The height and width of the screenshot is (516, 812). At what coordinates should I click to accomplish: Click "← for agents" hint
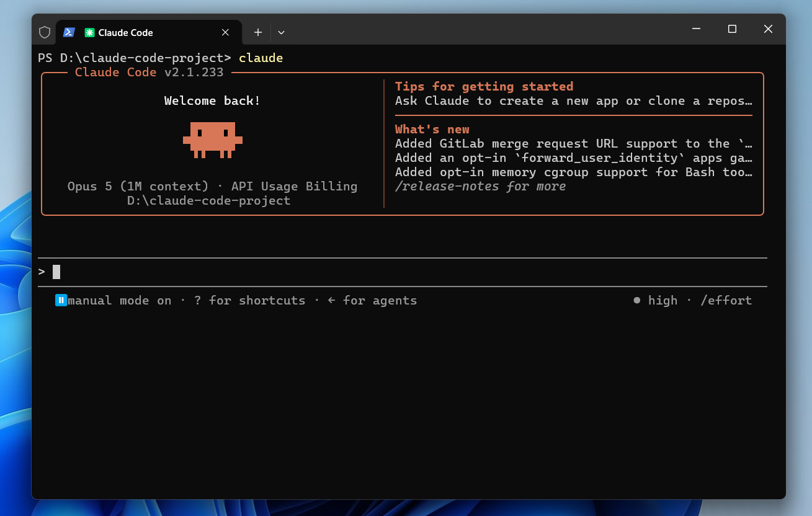tap(373, 300)
